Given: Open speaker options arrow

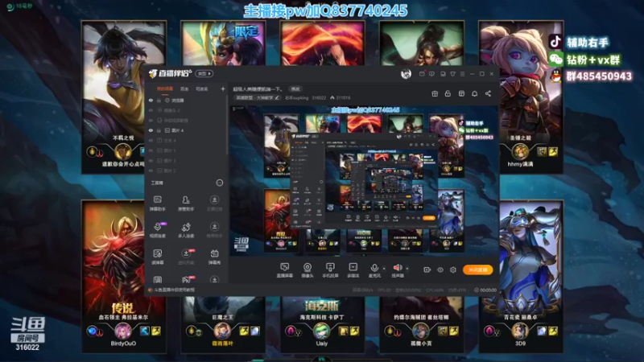Looking at the screenshot, I should (x=407, y=269).
